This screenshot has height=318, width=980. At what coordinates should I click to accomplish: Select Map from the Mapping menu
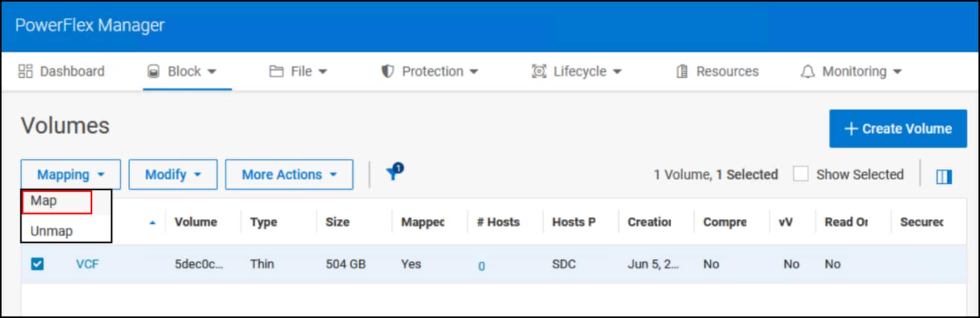57,201
